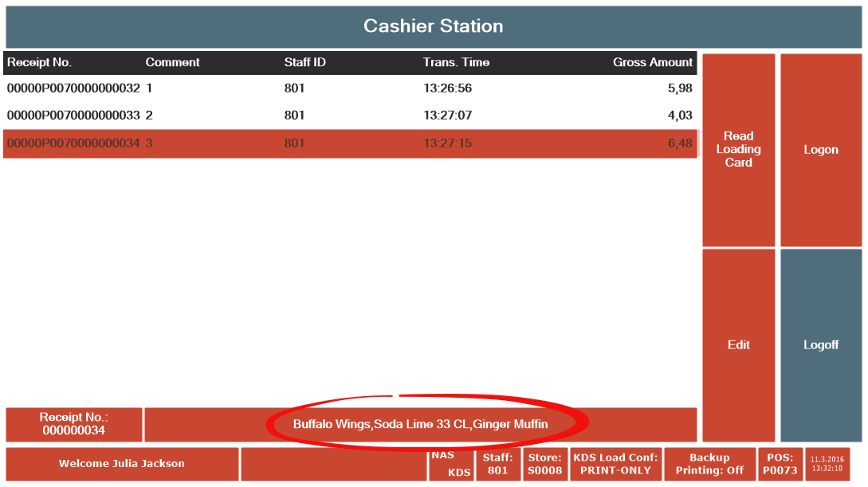This screenshot has height=487, width=868.
Task: Click the Welcome Julia Jackson panel
Action: tap(122, 464)
